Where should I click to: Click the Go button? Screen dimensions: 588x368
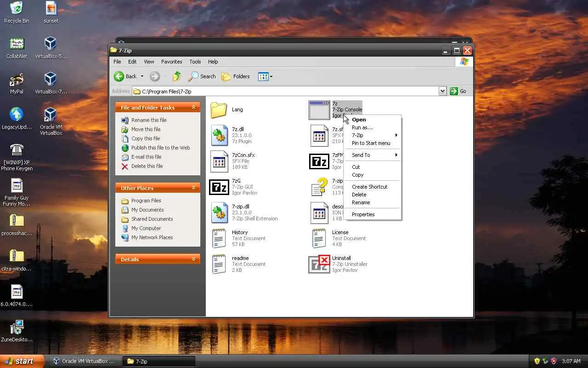pos(458,91)
